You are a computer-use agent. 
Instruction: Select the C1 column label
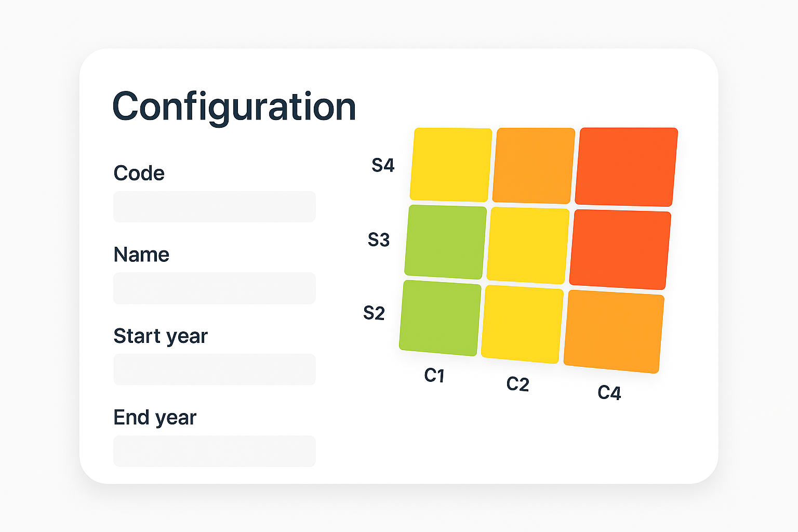pyautogui.click(x=434, y=375)
